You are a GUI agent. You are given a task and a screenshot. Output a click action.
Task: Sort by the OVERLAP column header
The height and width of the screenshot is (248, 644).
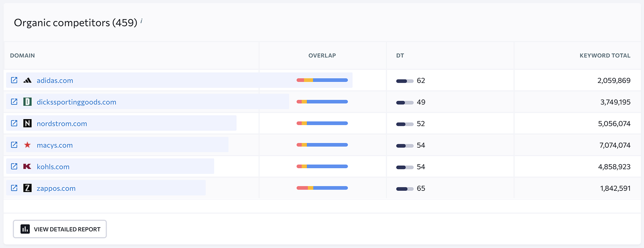coord(322,56)
